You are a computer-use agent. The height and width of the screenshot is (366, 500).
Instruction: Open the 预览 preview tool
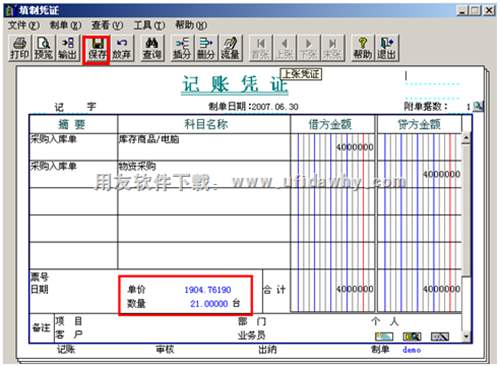43,48
